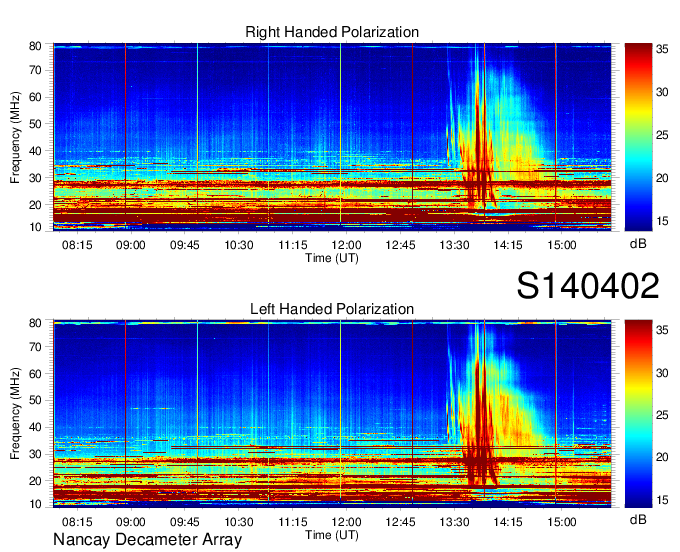Click the "40" frequency tick of Right Handed plot

click(35, 151)
